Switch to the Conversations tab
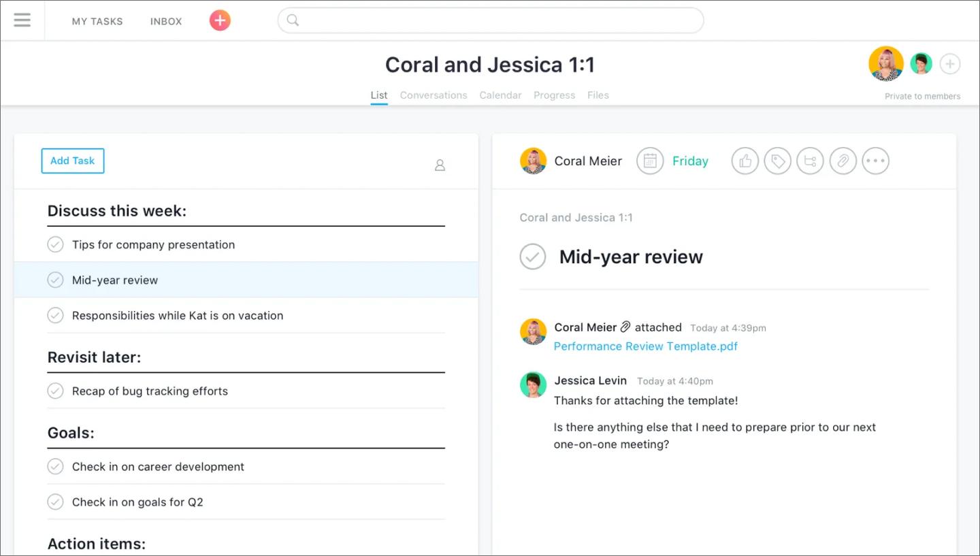 434,95
